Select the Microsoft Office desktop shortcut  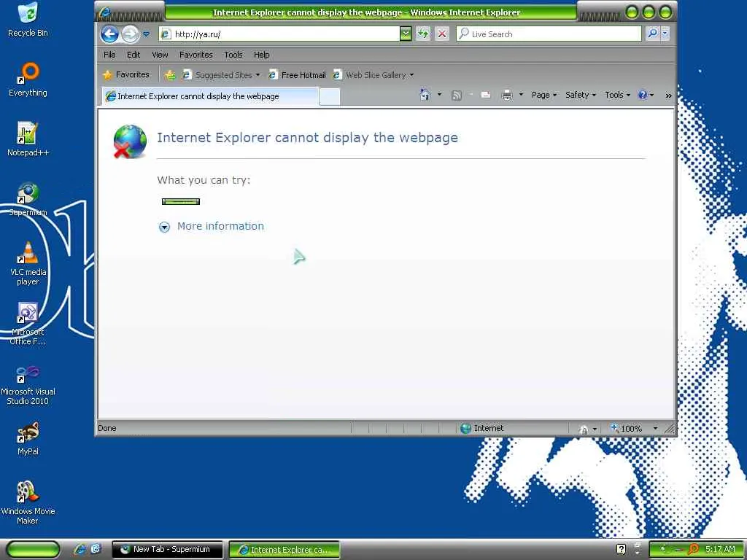pos(28,324)
